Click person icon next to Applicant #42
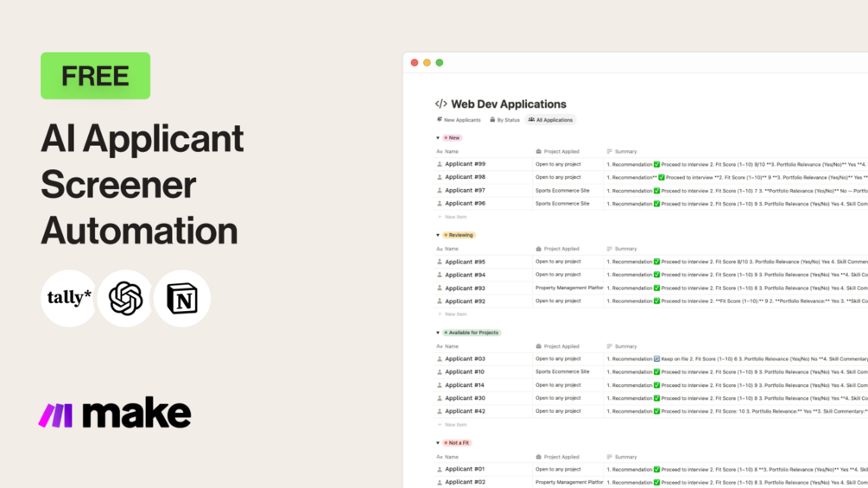868x488 pixels. 440,412
